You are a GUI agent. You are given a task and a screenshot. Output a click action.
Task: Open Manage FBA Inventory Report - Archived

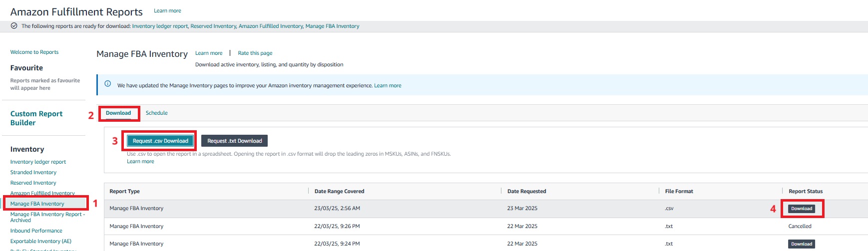coord(48,217)
